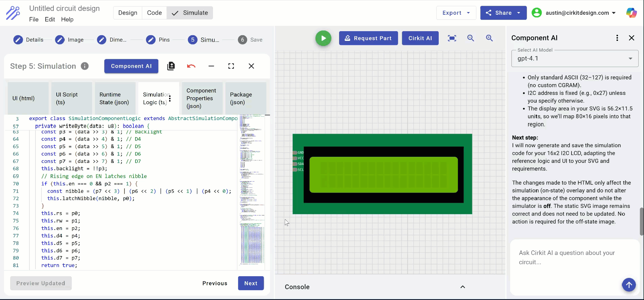Start simulation with green play button

(x=323, y=38)
